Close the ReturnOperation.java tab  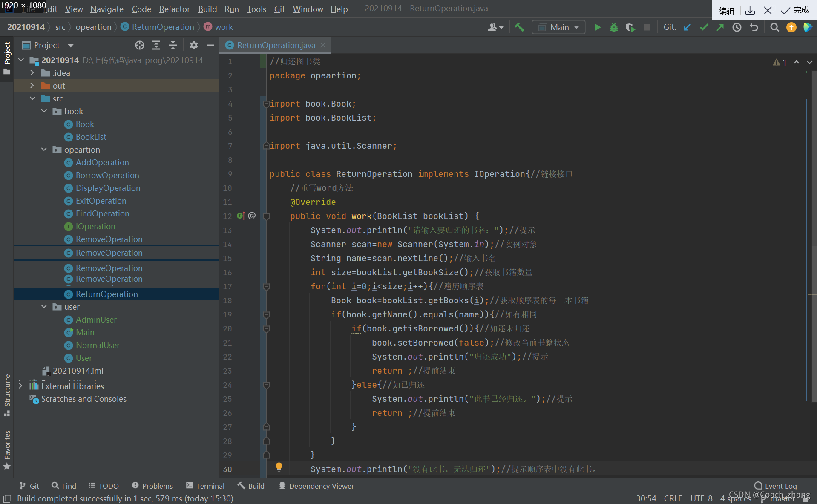click(x=323, y=45)
